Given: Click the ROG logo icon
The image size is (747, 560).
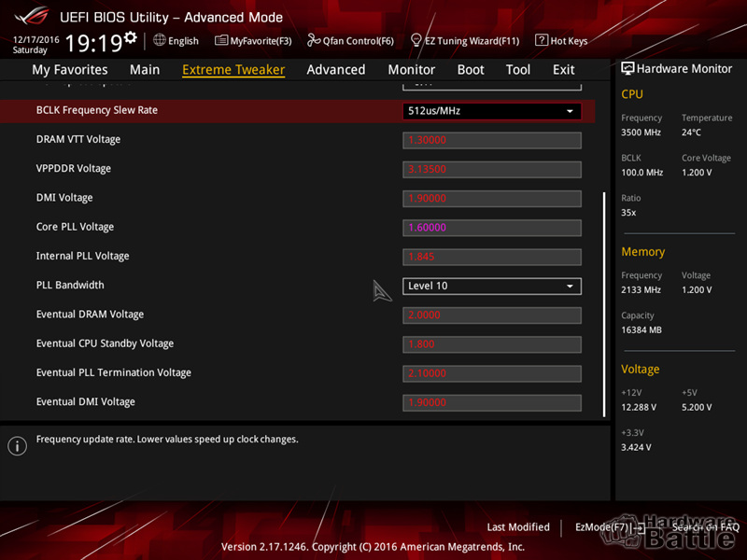Looking at the screenshot, I should 32,17.
